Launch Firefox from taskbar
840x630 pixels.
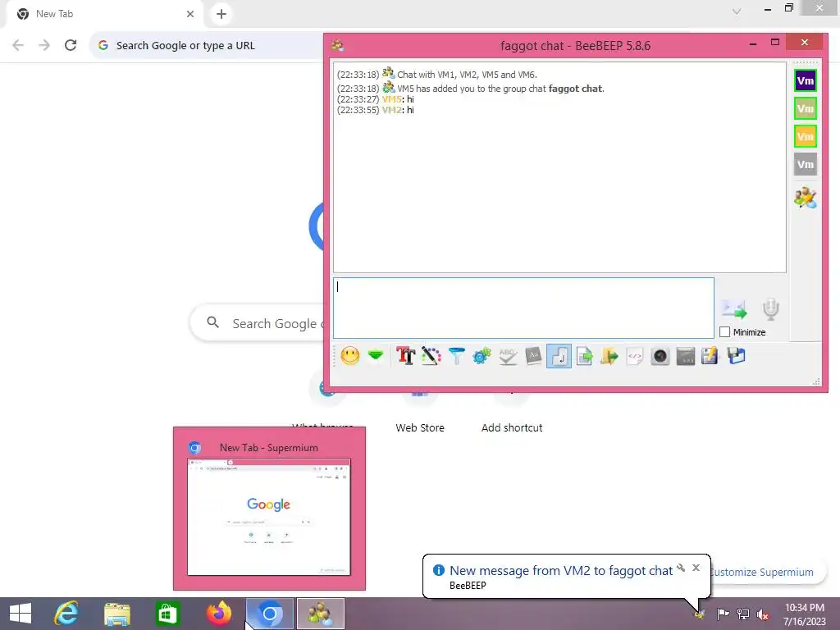coord(218,614)
